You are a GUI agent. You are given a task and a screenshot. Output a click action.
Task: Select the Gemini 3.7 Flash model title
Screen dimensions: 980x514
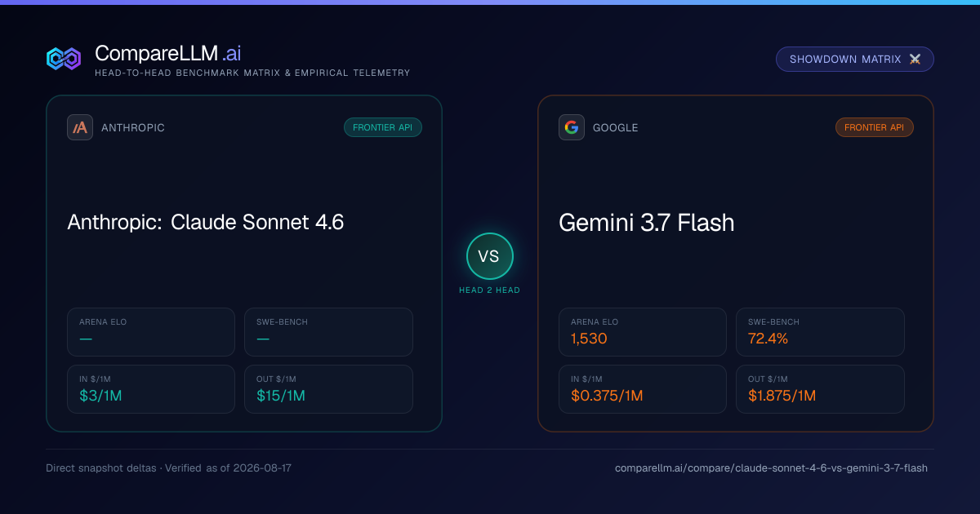647,223
